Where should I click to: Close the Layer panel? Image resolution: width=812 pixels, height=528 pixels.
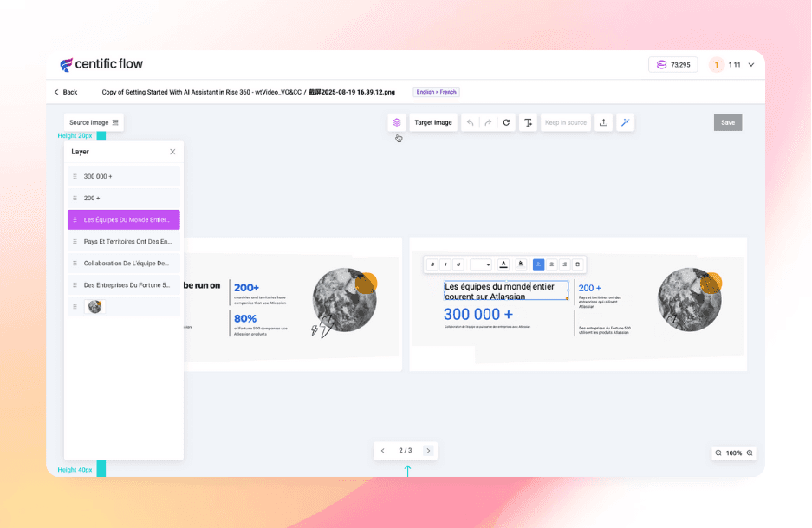(172, 152)
